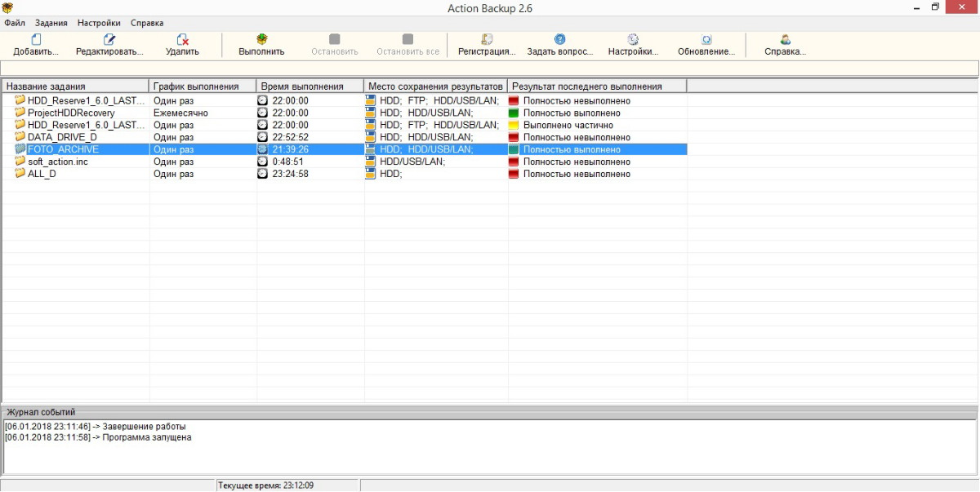Click the red status flag of ALL_D
The height and width of the screenshot is (492, 980).
514,174
